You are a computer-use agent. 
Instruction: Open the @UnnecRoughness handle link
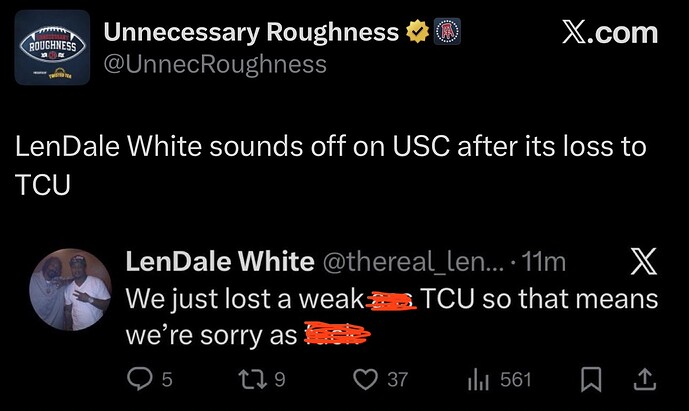pos(215,65)
